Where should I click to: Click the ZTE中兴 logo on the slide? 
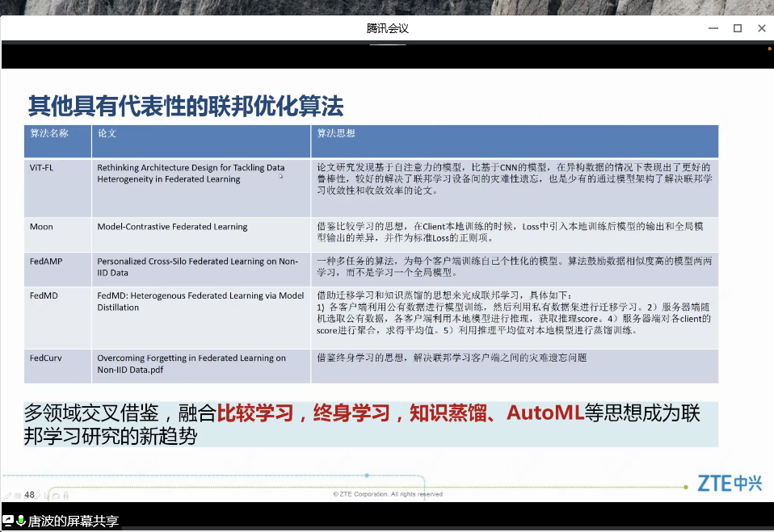pos(730,484)
